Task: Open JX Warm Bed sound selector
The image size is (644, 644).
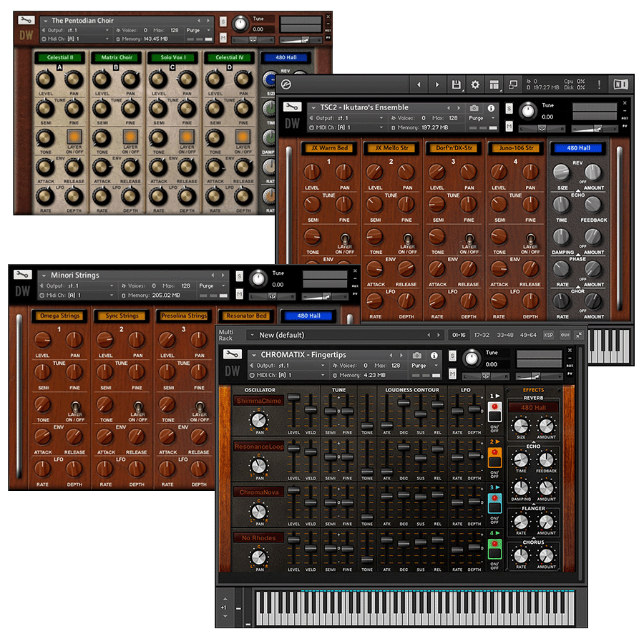Action: tap(329, 148)
